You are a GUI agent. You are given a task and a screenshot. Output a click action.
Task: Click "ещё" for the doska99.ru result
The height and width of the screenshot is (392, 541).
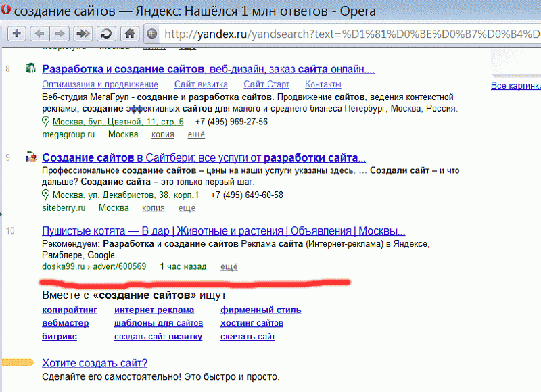tap(229, 266)
